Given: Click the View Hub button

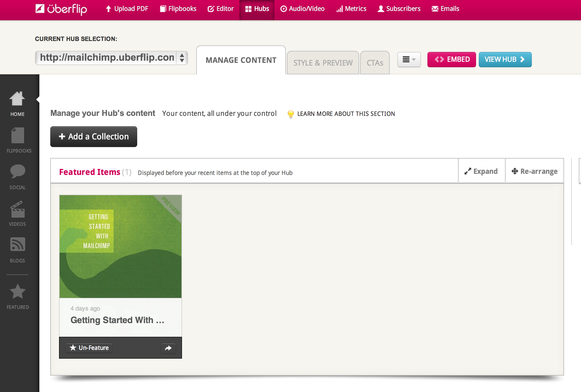Looking at the screenshot, I should coord(505,60).
